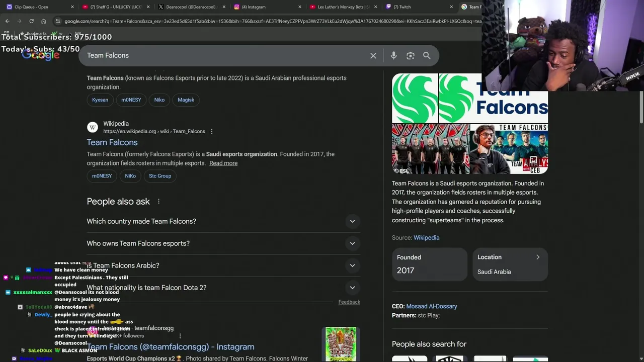Click the Feedback link
Viewport: 644px width, 362px height.
[x=349, y=302]
